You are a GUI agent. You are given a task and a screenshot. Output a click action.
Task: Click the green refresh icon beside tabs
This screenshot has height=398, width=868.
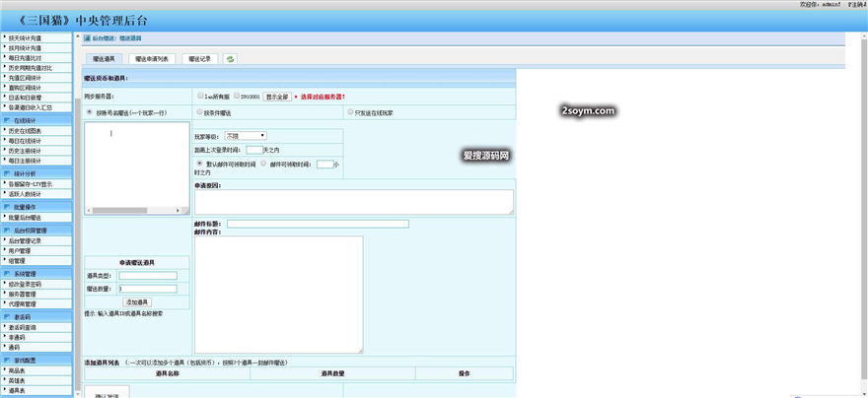[231, 59]
